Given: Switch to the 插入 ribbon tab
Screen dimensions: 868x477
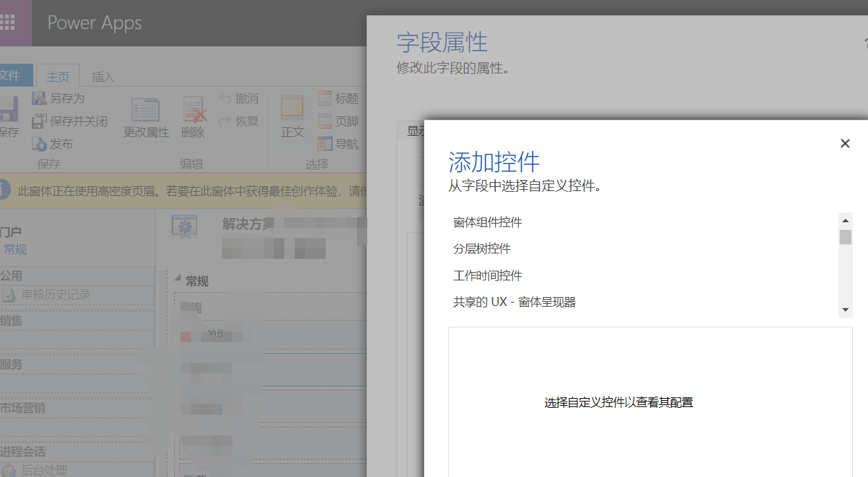Looking at the screenshot, I should pos(102,76).
